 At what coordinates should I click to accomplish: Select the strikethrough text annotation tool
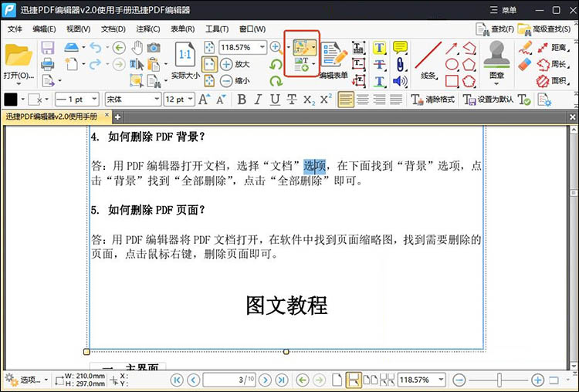(x=379, y=64)
